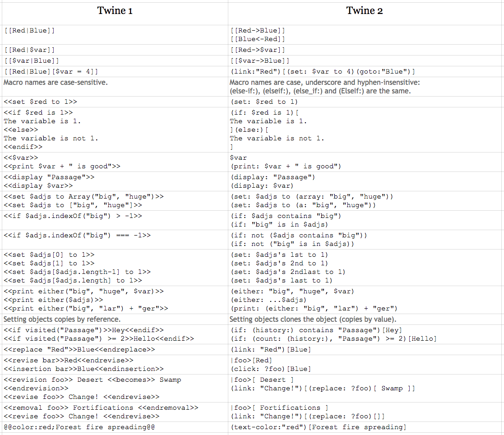The width and height of the screenshot is (504, 435).
Task: Click the (set: $adjs's 2ndlast to 1) line
Action: 288,272
